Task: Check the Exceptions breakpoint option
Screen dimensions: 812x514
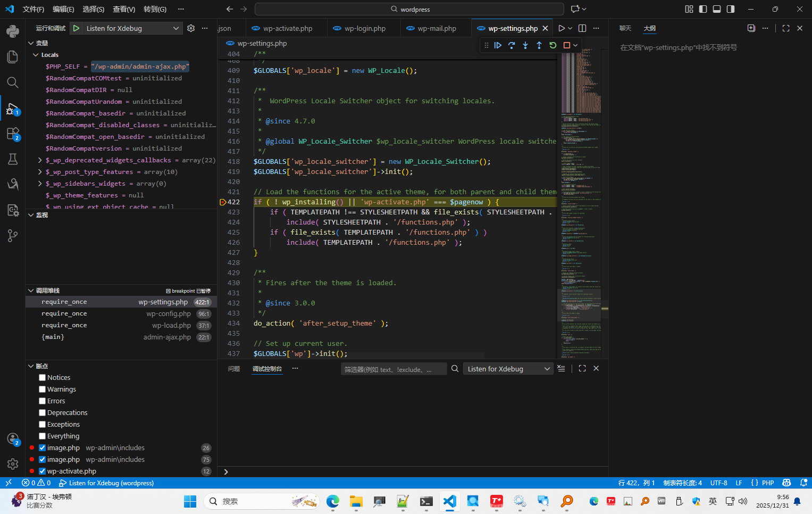Action: [x=42, y=424]
